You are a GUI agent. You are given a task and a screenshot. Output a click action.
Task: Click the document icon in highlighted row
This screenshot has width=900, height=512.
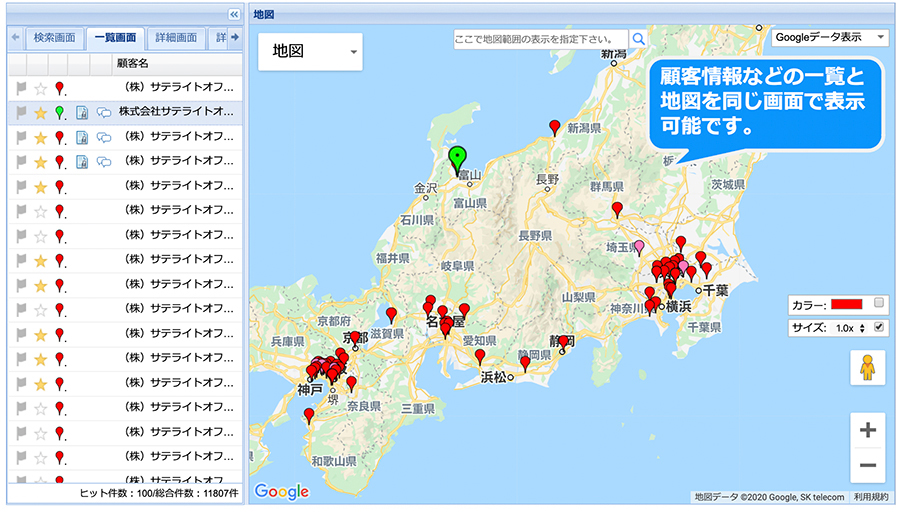click(83, 112)
